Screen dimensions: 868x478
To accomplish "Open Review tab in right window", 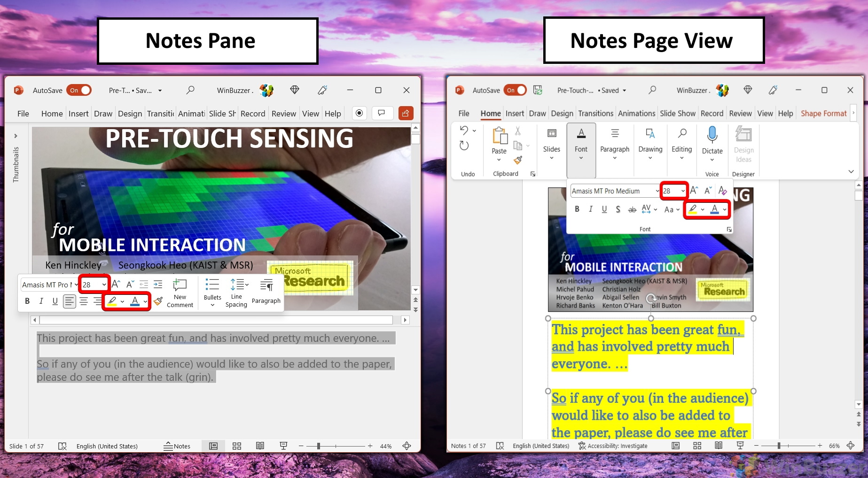I will click(x=740, y=114).
